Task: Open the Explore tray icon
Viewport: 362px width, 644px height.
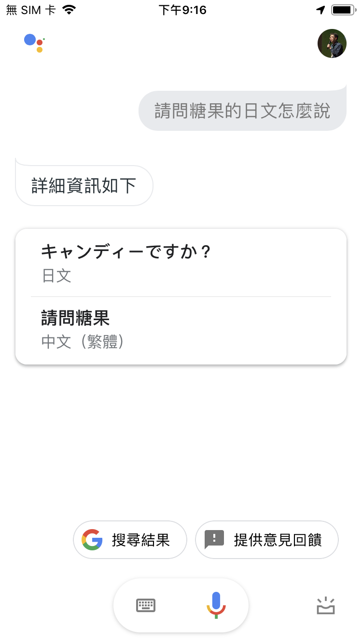Action: [x=326, y=605]
